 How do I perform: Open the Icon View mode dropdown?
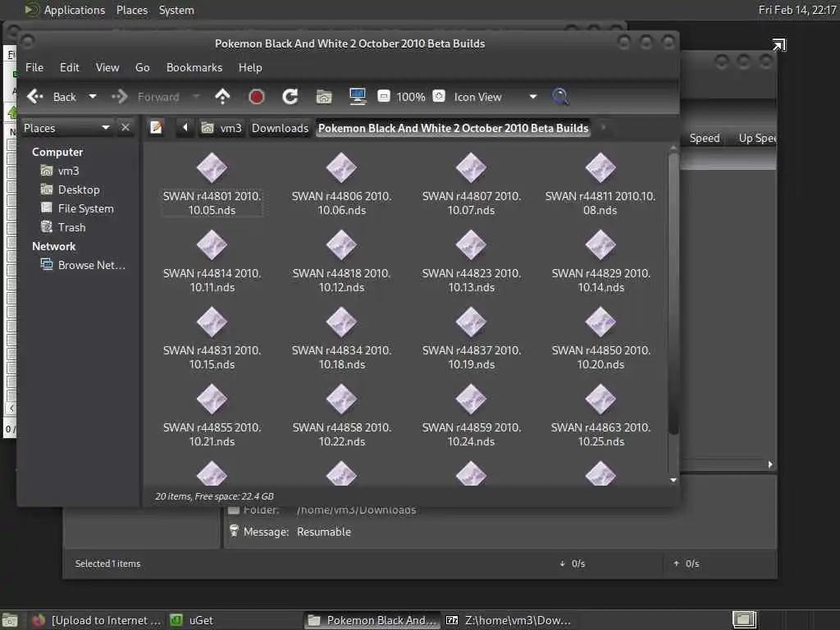click(495, 97)
